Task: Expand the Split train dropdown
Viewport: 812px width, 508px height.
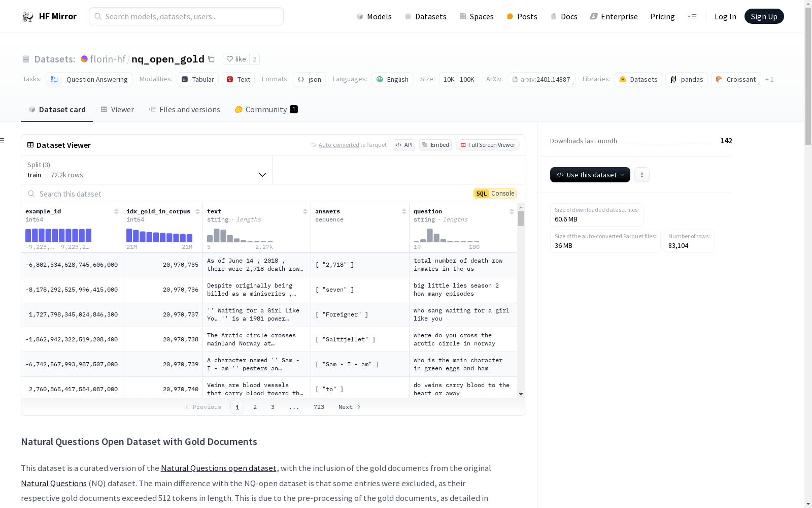Action: pyautogui.click(x=147, y=170)
